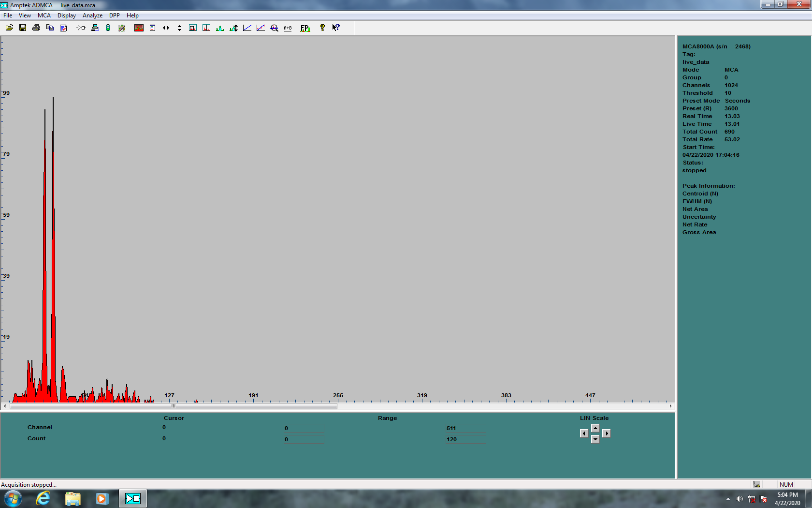Viewport: 812px width, 508px height.
Task: Click the horizontal scrollbar thumb below spectrum
Action: pos(173,406)
